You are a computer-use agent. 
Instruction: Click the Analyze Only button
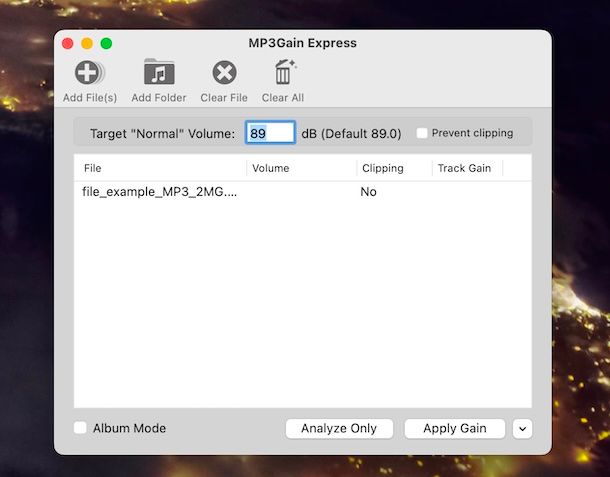click(x=339, y=428)
